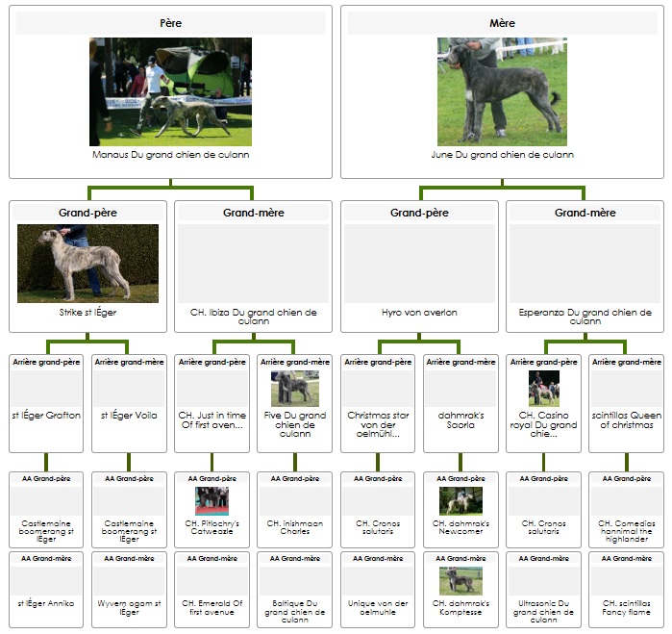672x634 pixels.
Task: Select Unique von der oelmuhle
Action: (x=378, y=607)
